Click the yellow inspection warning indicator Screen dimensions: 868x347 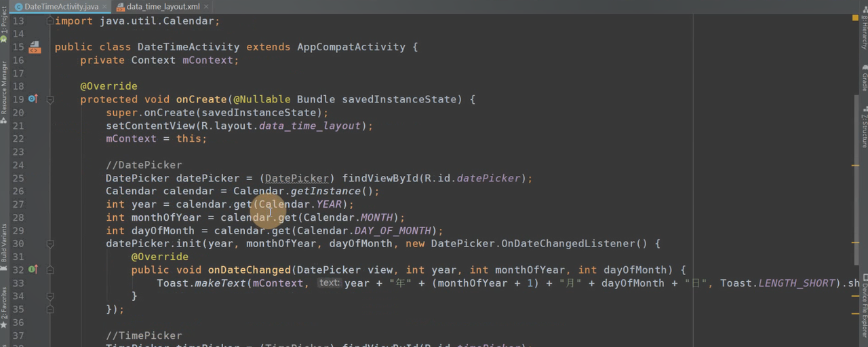(x=854, y=18)
